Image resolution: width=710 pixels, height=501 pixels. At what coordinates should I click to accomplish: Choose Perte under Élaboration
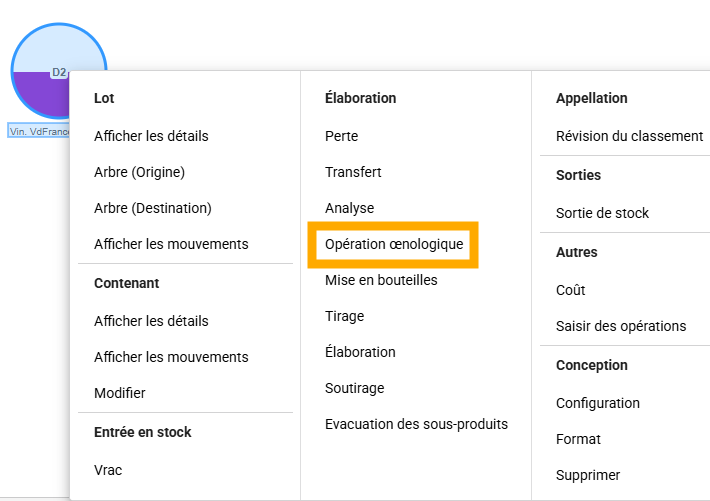341,136
